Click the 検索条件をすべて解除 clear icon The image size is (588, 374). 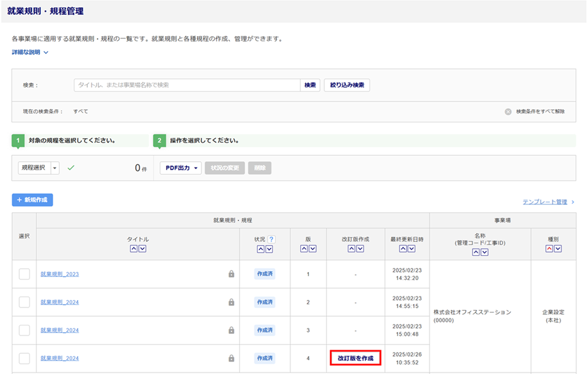[508, 111]
